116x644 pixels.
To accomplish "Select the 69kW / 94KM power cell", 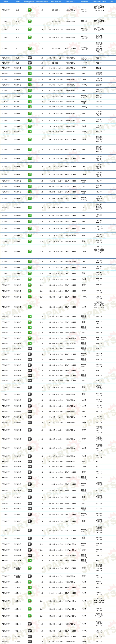I will tap(70, 412).
